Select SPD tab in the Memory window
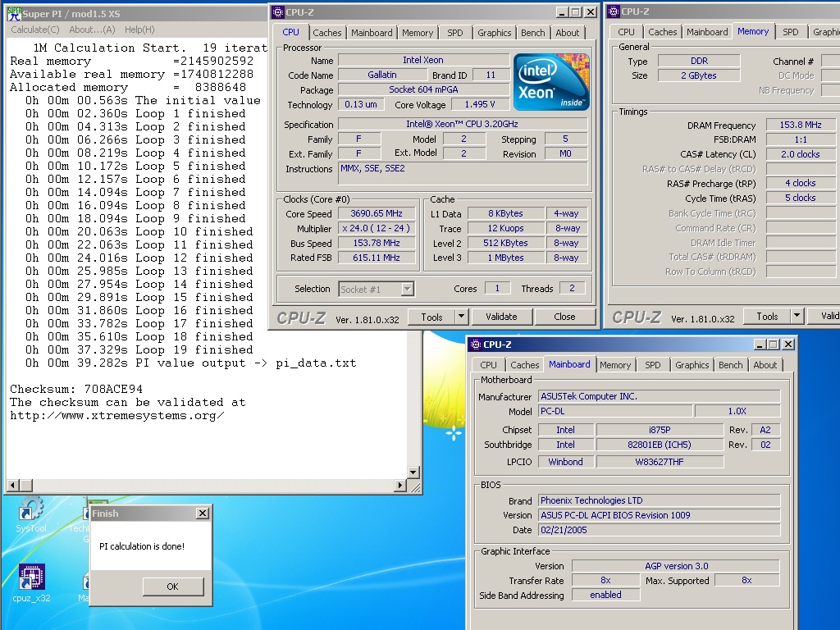The image size is (840, 630). (x=790, y=32)
